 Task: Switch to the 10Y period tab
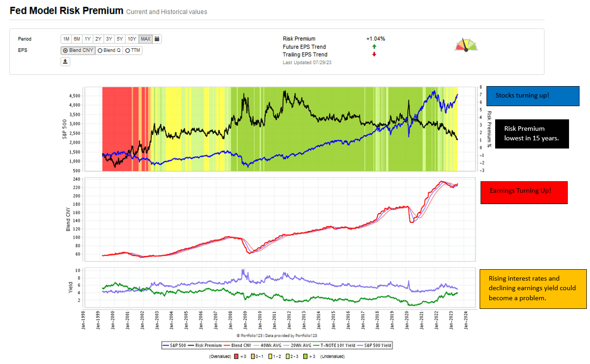click(132, 39)
